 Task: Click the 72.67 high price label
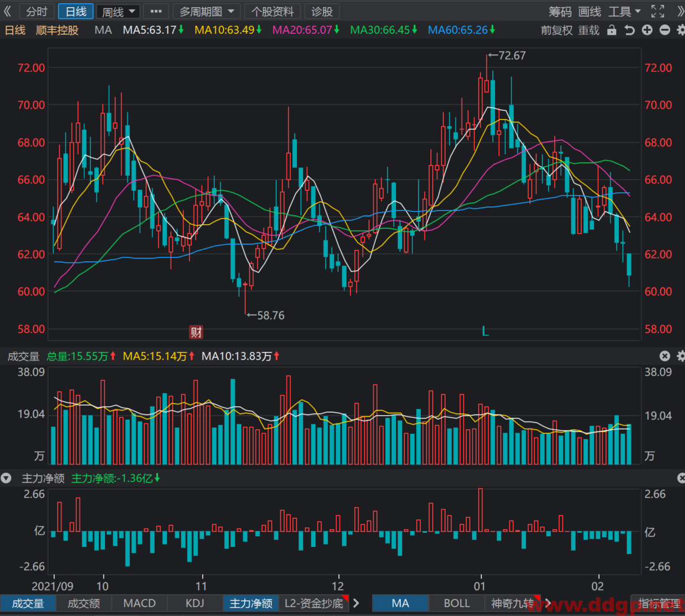tap(512, 55)
